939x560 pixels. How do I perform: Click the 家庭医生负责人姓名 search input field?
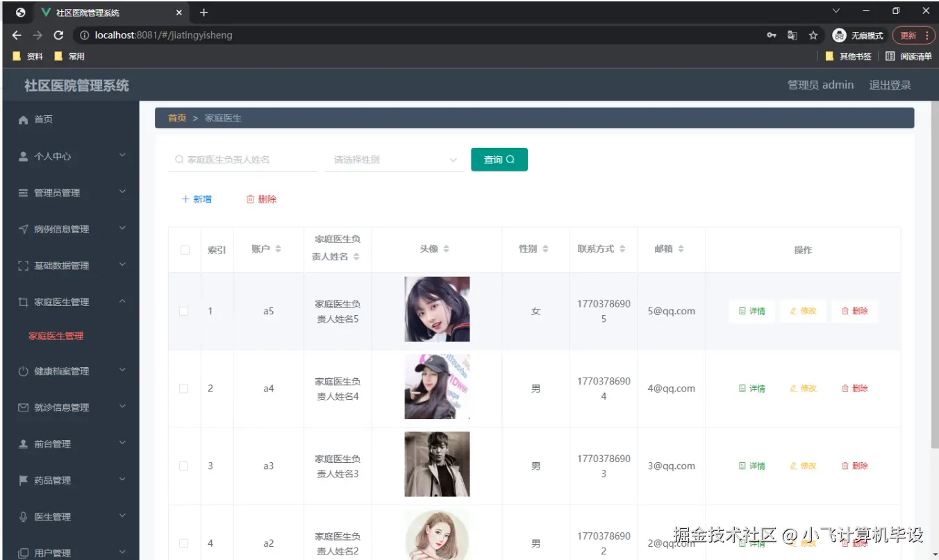click(x=242, y=160)
